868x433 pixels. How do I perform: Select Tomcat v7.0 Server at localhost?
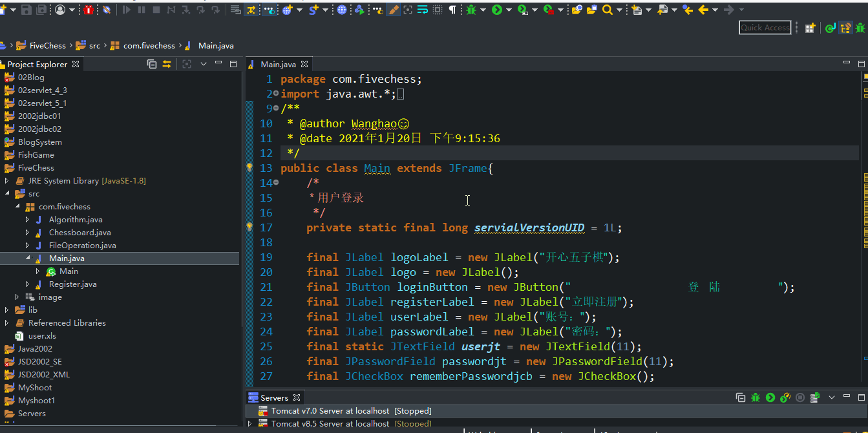pyautogui.click(x=351, y=411)
